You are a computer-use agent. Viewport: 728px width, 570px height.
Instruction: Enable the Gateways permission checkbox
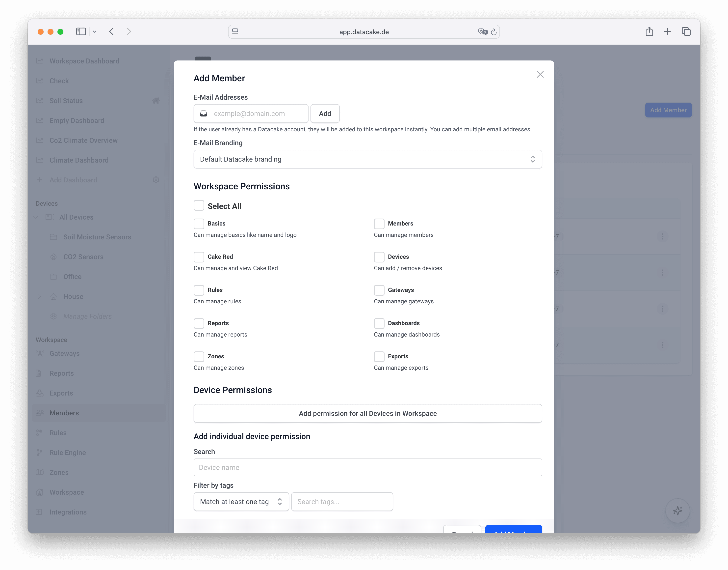379,290
